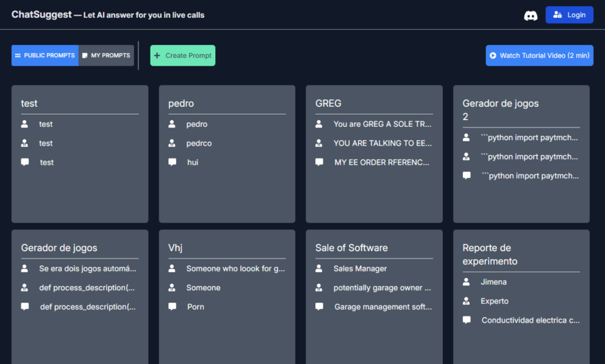Select 'potentially garage owner ...' text
Image resolution: width=605 pixels, height=364 pixels.
point(382,287)
